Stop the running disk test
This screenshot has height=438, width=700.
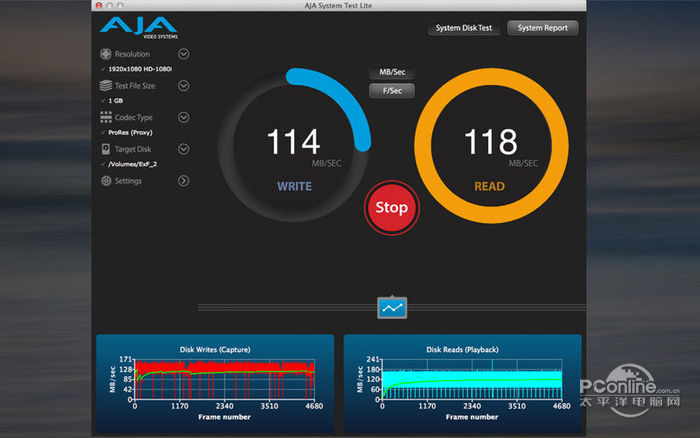[x=392, y=208]
